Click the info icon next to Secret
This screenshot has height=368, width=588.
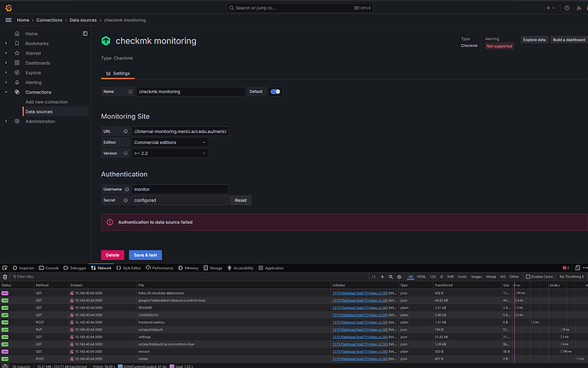pos(125,200)
